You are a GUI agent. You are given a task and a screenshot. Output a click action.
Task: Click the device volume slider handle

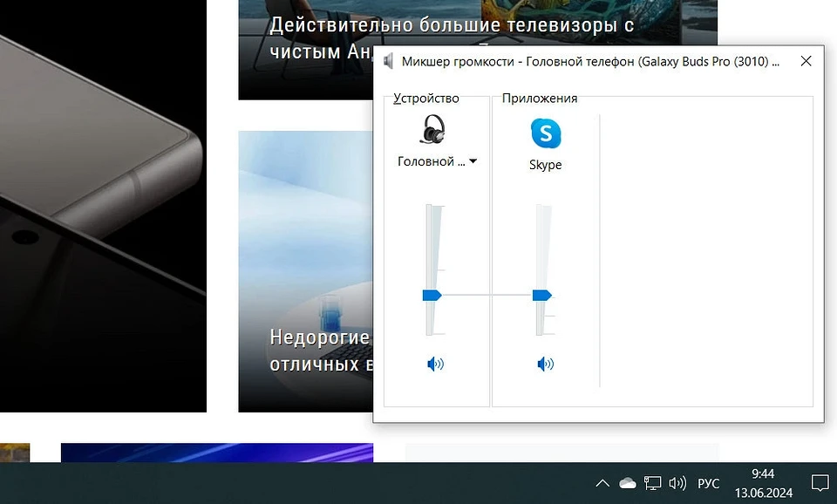click(x=432, y=296)
